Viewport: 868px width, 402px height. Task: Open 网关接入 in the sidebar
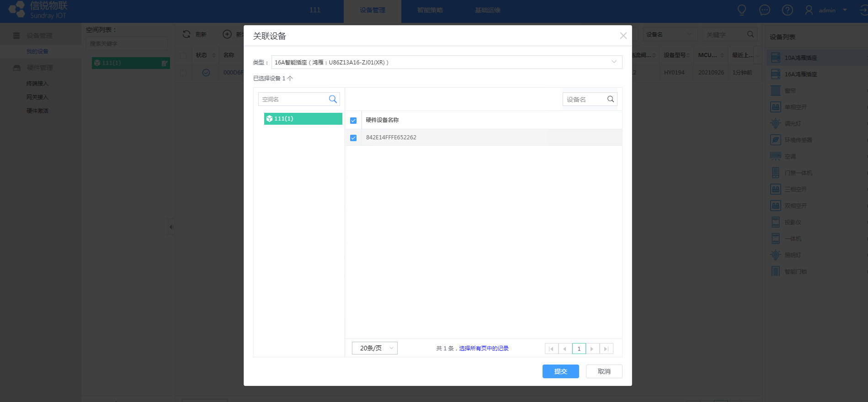pyautogui.click(x=37, y=97)
